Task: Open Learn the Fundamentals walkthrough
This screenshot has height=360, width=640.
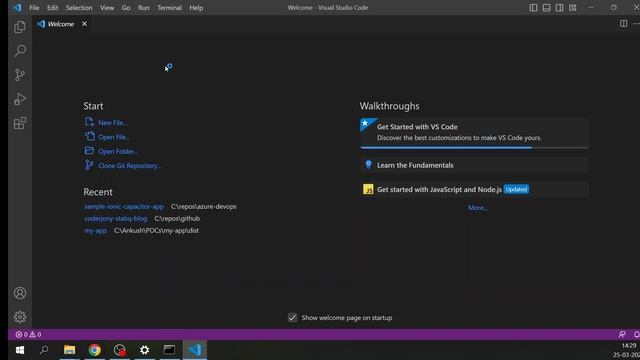Action: [474, 165]
